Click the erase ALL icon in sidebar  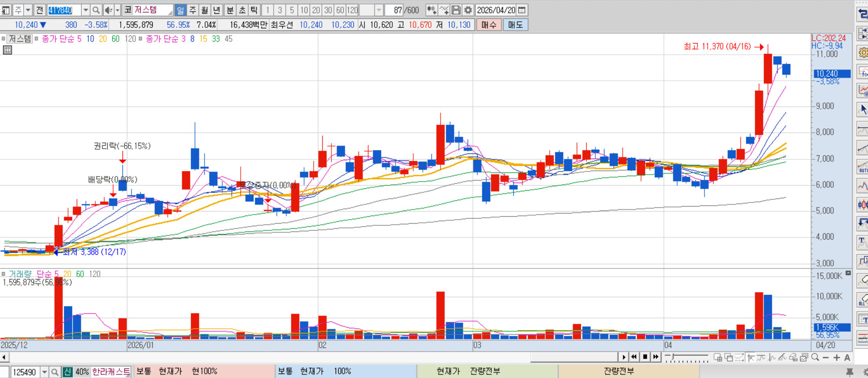click(x=862, y=299)
